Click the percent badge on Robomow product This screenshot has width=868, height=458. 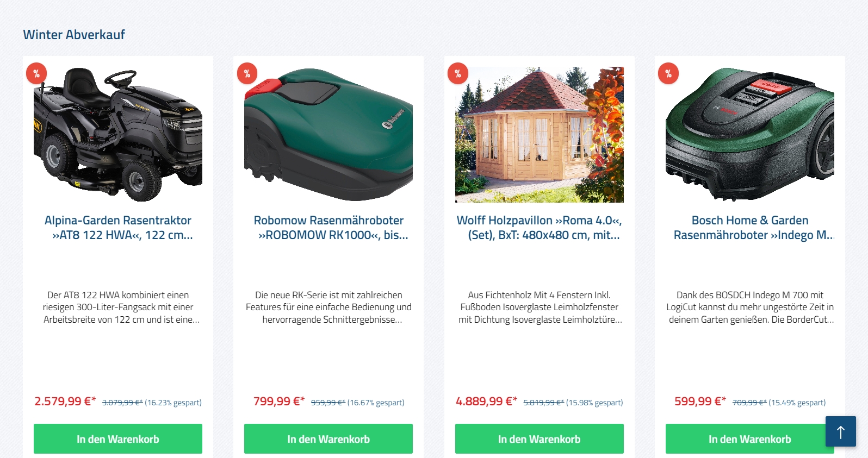[247, 73]
